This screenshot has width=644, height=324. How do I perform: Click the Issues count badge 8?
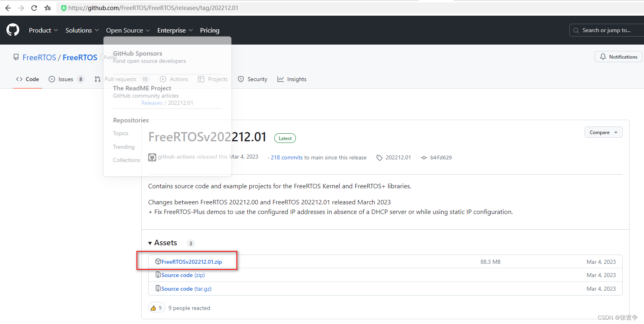(81, 79)
